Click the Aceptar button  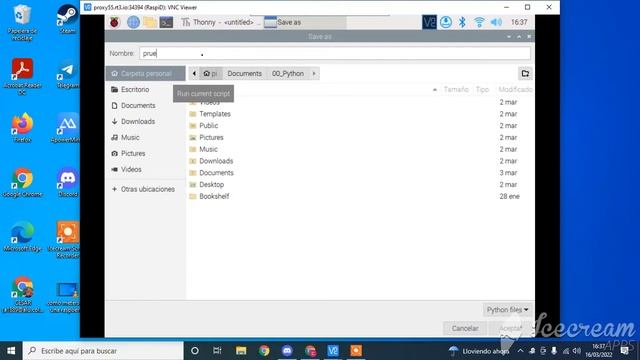(511, 328)
